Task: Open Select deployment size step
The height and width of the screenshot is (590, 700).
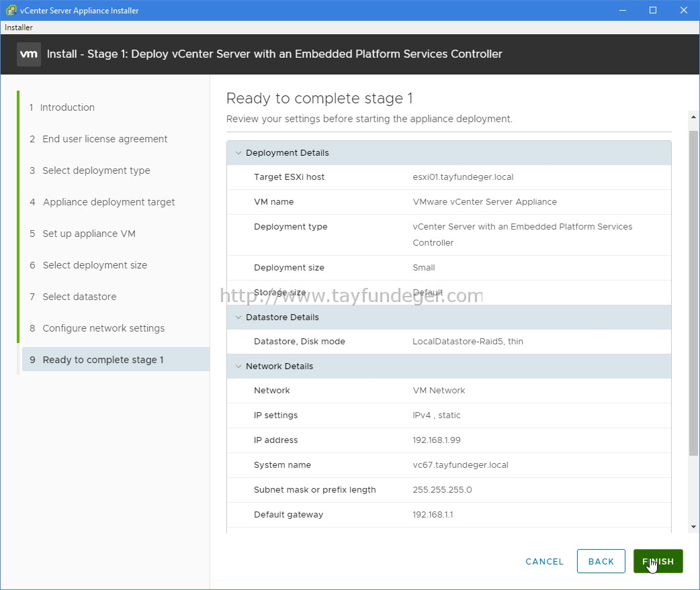Action: 89,265
